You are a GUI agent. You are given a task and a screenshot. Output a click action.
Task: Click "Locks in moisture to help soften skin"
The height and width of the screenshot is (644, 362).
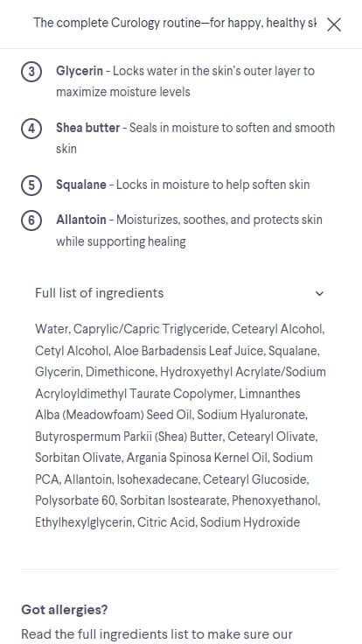pos(213,185)
